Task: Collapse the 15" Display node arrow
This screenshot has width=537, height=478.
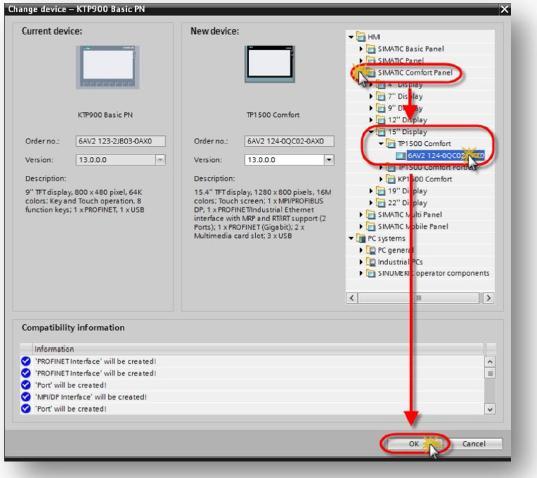Action: (371, 131)
